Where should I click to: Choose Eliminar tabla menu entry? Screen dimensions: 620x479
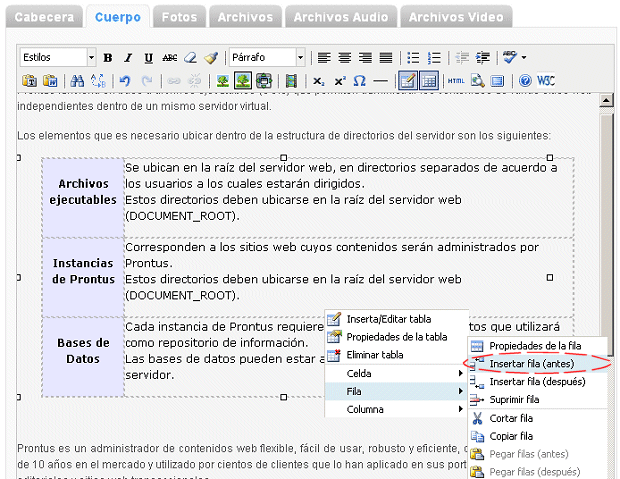pos(396,355)
